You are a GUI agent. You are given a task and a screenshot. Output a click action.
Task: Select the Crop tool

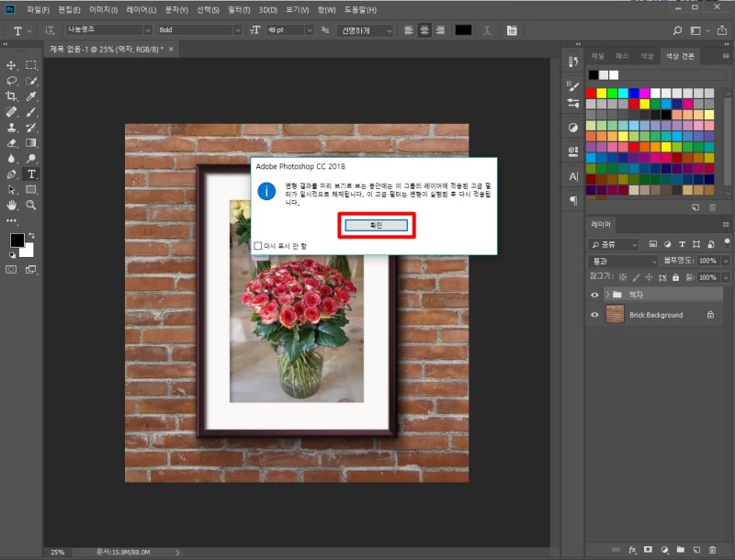coord(12,95)
